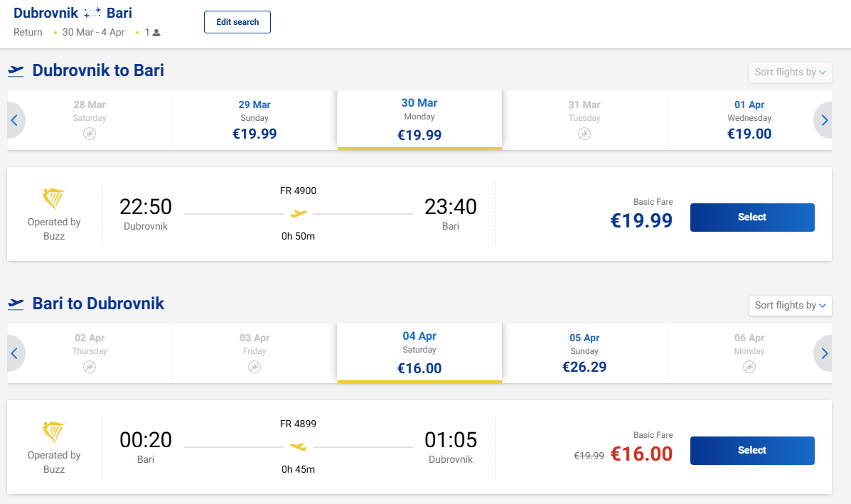
Task: Select the €16.00 Bari to Dubrovnik flight
Action: click(752, 451)
